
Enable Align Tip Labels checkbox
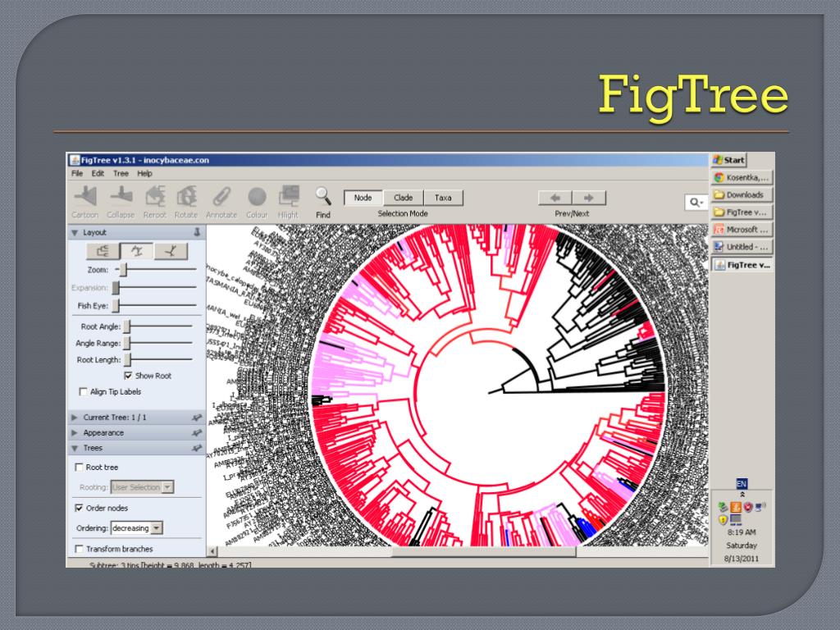83,391
